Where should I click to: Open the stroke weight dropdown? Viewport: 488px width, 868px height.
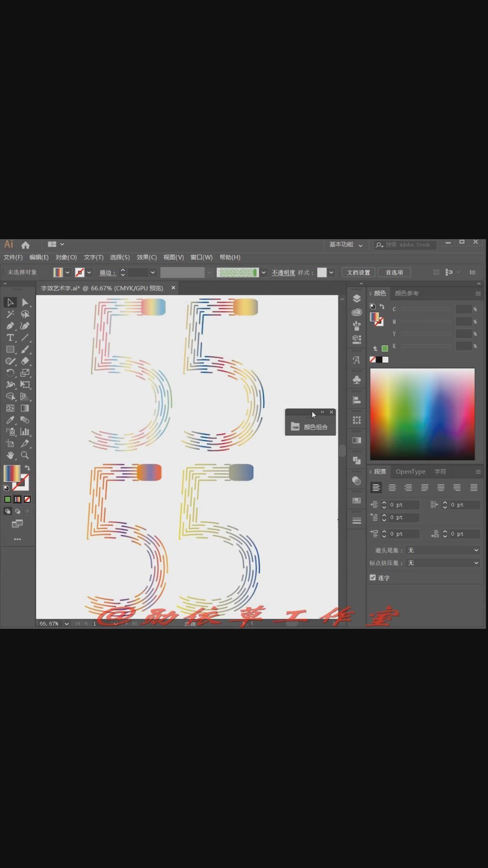[153, 272]
